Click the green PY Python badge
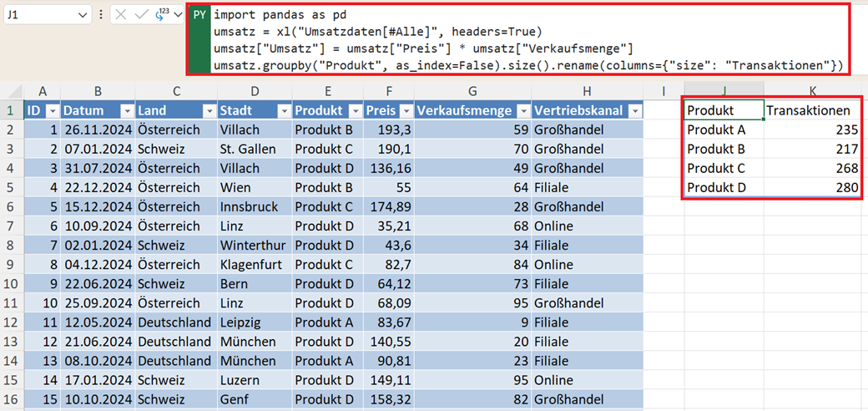 pyautogui.click(x=199, y=15)
